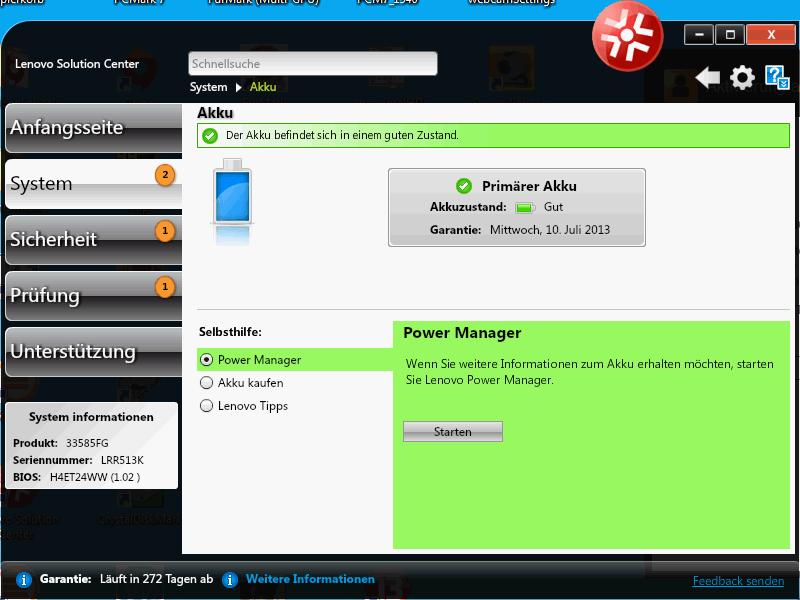800x600 pixels.
Task: Click System in the breadcrumb
Action: (x=208, y=87)
